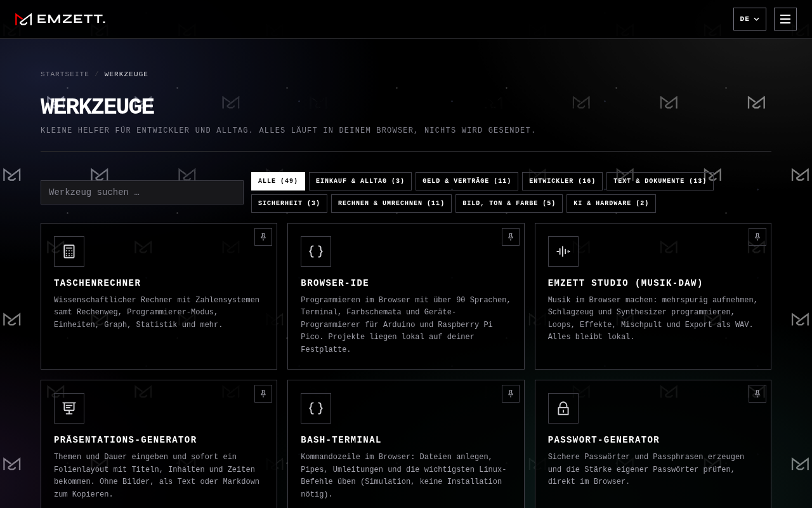Filter by Entwickler (16)

pyautogui.click(x=562, y=181)
